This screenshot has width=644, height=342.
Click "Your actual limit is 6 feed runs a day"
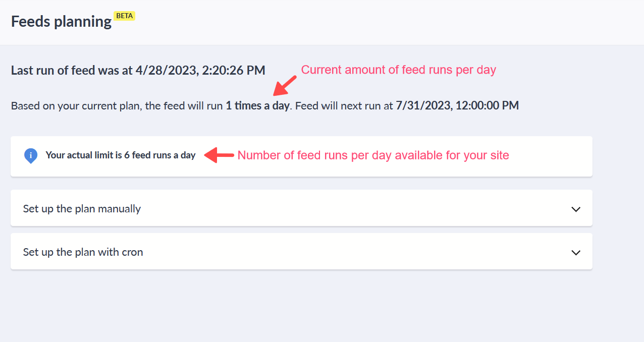(120, 155)
